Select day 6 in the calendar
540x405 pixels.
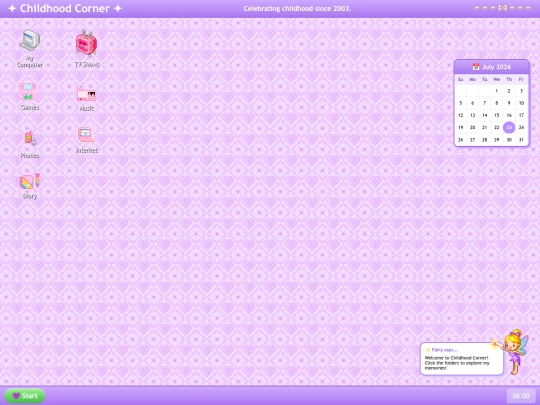pyautogui.click(x=472, y=103)
